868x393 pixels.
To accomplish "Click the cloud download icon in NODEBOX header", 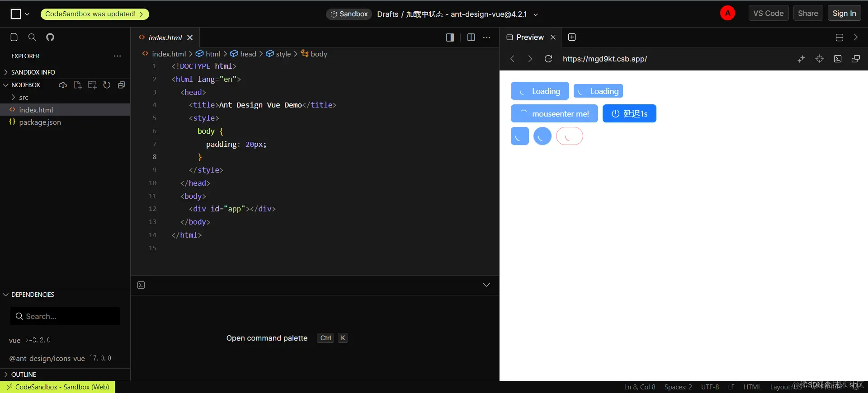I will coord(63,85).
